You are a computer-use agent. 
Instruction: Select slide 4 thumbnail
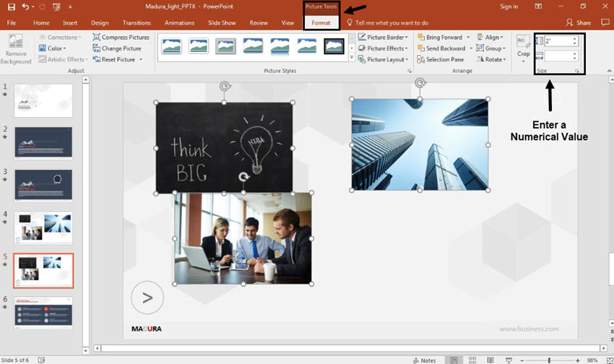[x=43, y=227]
